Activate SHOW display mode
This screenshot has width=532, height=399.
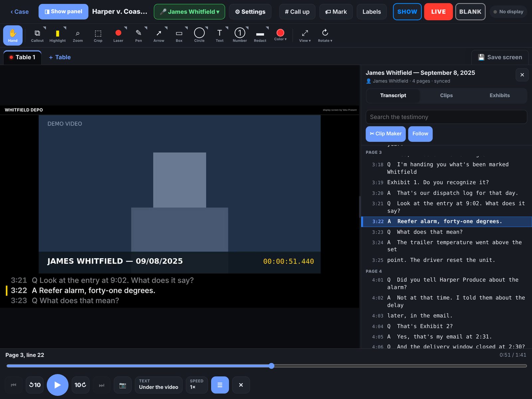pos(407,12)
